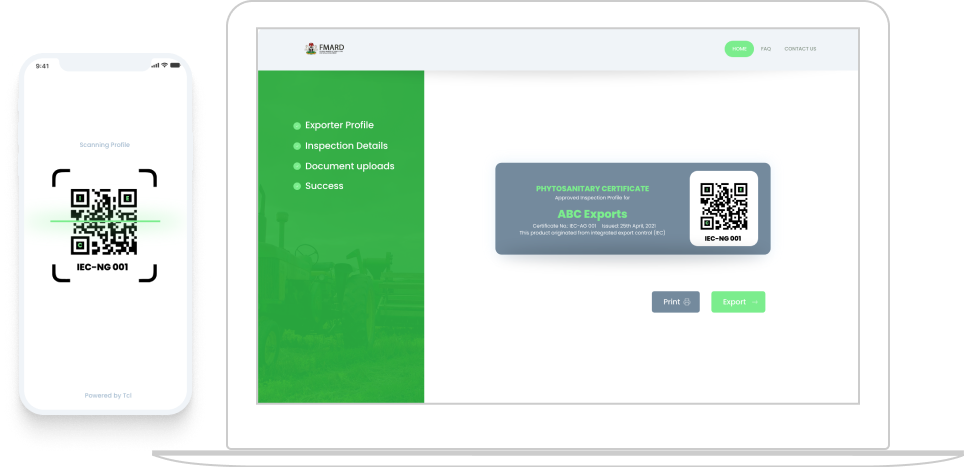Select the Inspection Details step
Screen dimensions: 964x467
341,146
